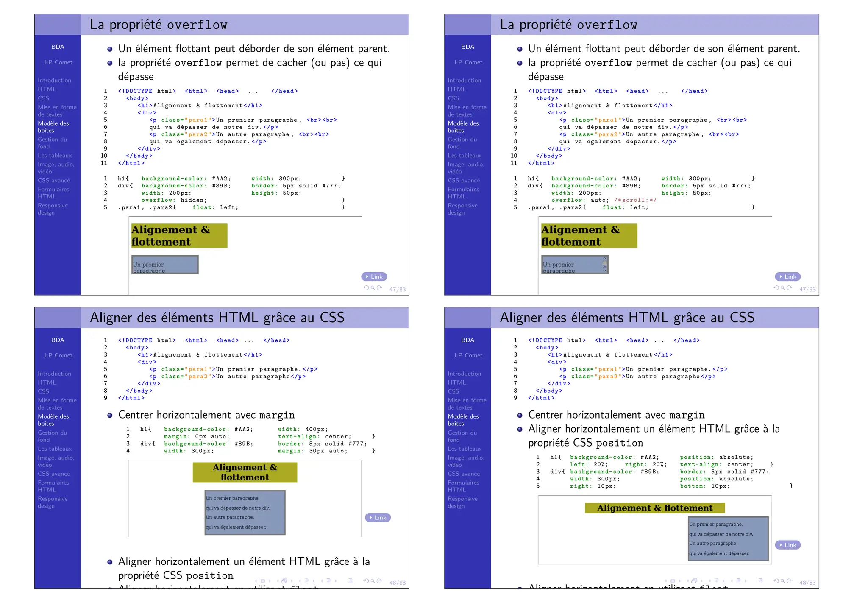This screenshot has height=614, width=868.
Task: Click the next-subsection arrow icon on the margin-centering slide
Action: [314, 581]
